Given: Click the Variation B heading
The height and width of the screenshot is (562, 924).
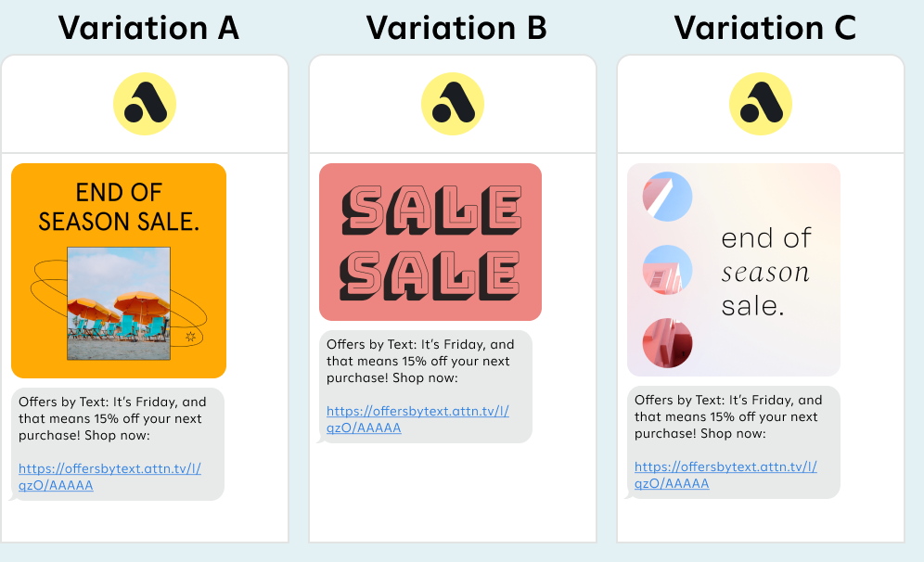Looking at the screenshot, I should [456, 28].
